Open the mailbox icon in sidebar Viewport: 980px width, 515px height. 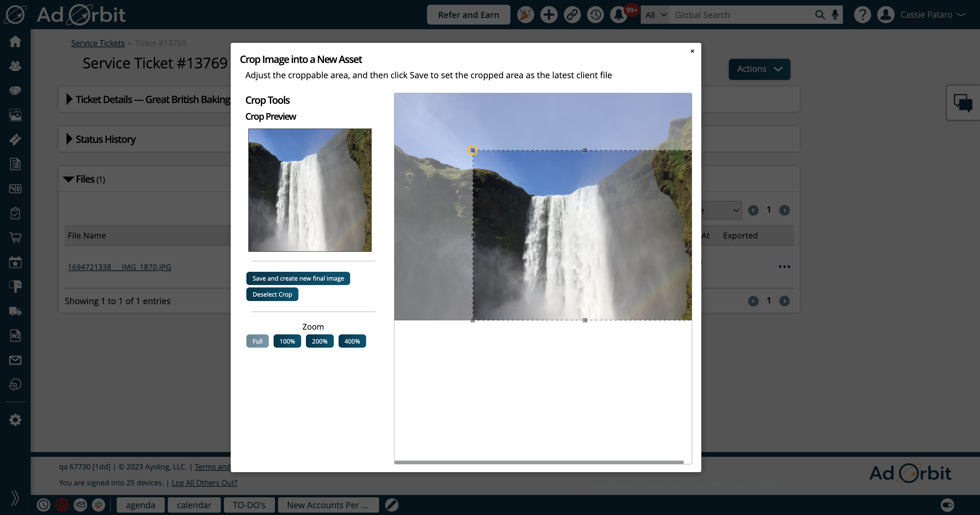[15, 286]
